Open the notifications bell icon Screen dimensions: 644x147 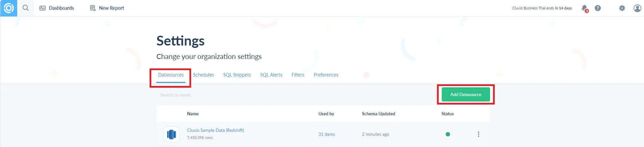click(584, 8)
